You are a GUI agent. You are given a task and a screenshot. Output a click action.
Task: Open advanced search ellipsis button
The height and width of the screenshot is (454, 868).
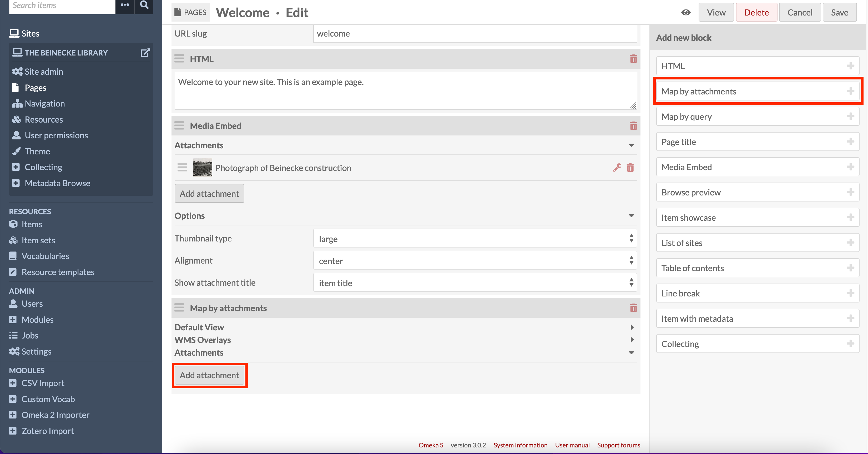pyautogui.click(x=125, y=5)
